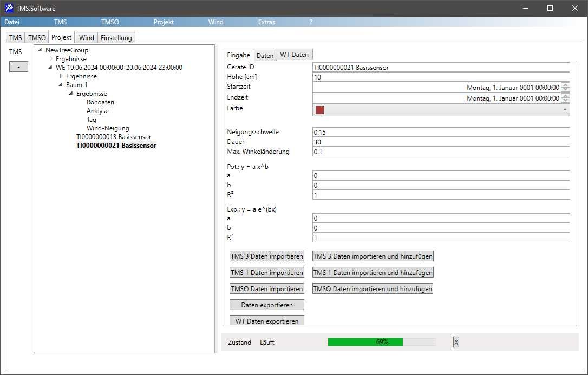This screenshot has height=375, width=588.
Task: Click TMSO Daten importieren und hinzufügen
Action: click(x=373, y=288)
